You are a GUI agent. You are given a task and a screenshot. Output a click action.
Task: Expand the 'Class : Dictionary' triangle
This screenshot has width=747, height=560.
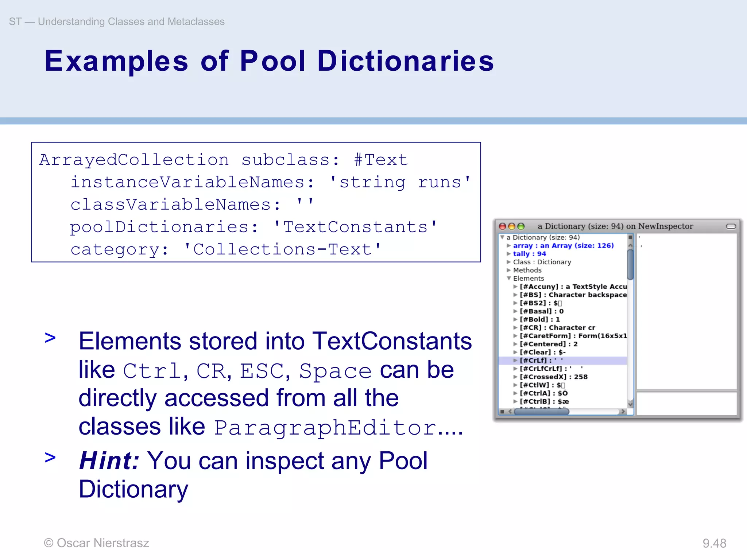508,262
